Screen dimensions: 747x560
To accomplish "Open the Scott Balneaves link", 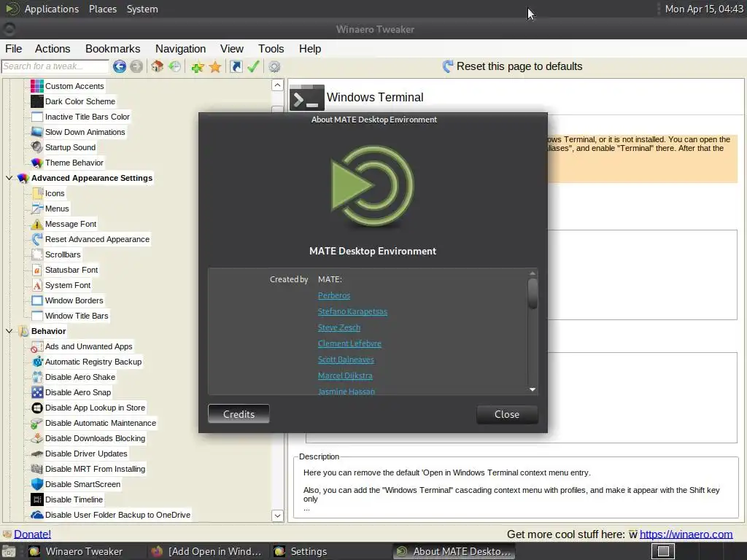I will click(346, 359).
